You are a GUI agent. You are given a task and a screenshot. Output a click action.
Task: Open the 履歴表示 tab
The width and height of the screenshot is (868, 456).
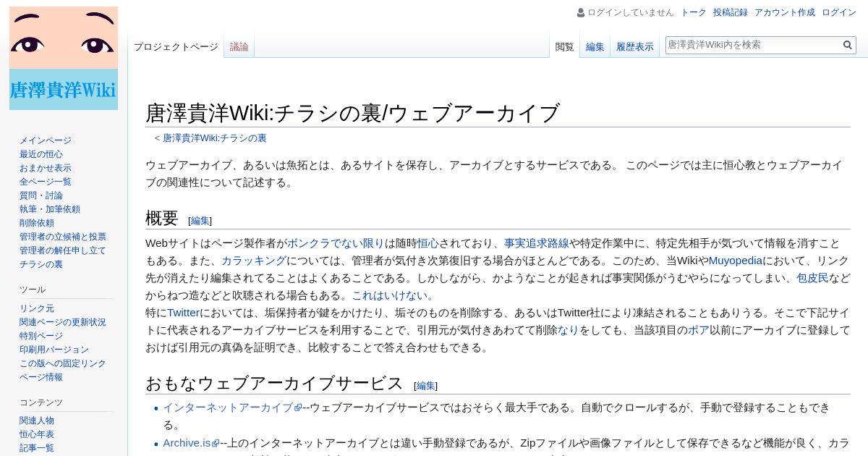[x=635, y=46]
